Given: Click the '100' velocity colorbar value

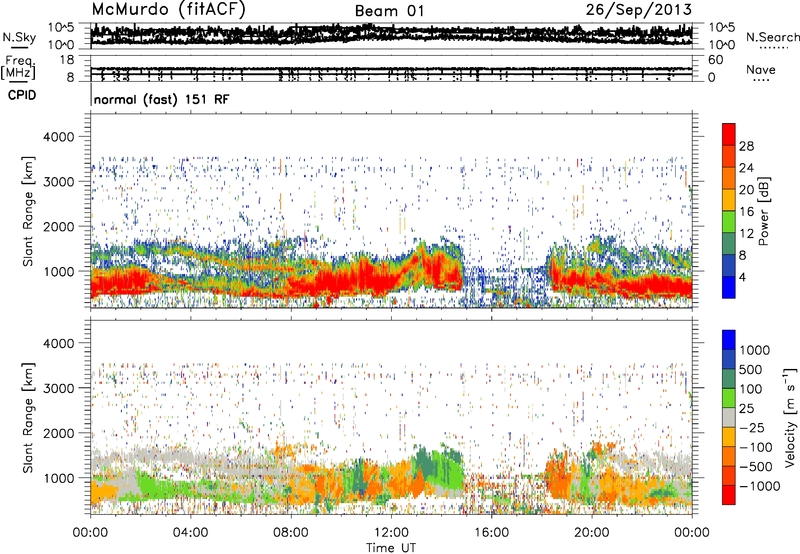Looking at the screenshot, I should pyautogui.click(x=750, y=389).
